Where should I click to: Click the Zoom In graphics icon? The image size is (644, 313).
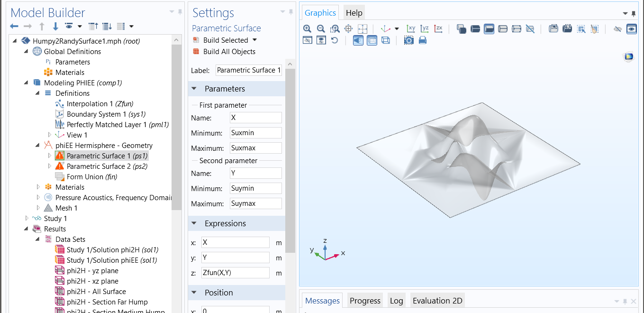tap(307, 29)
